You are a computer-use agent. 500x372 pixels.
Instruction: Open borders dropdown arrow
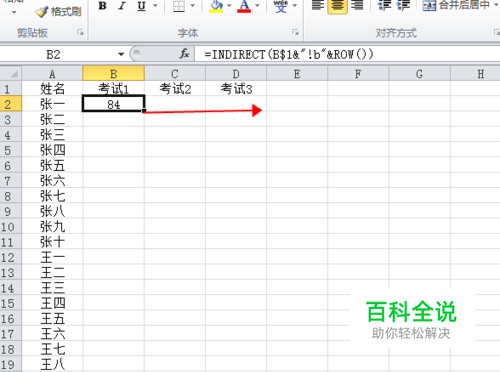[x=193, y=6]
